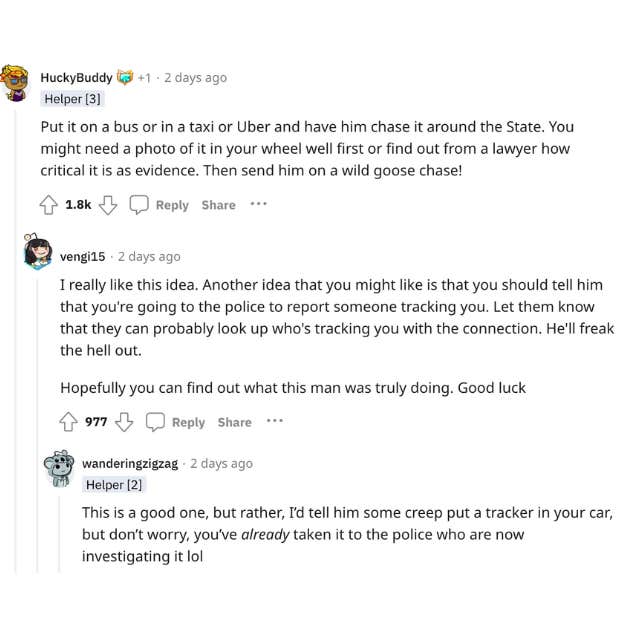
Task: Downvote HuckyBuddy's comment
Action: [x=108, y=205]
